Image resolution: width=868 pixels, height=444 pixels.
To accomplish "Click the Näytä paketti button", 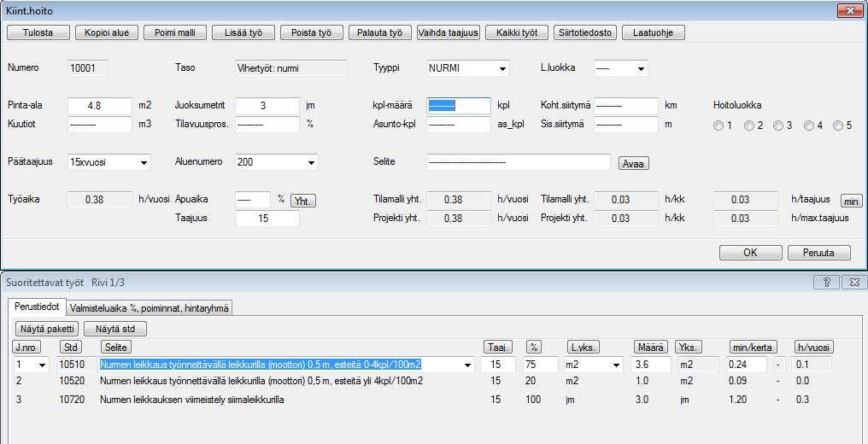I will point(47,329).
